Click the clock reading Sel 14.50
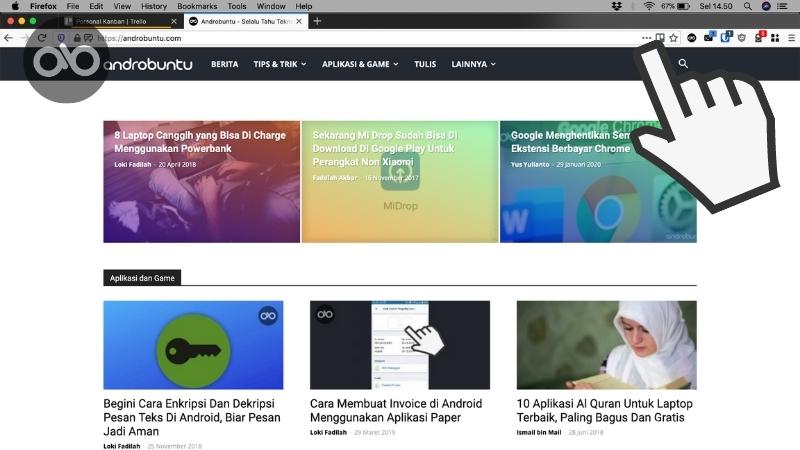 (716, 6)
